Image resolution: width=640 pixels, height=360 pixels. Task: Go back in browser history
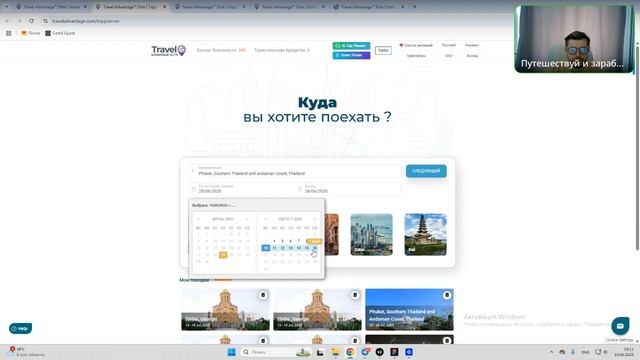tap(7, 21)
